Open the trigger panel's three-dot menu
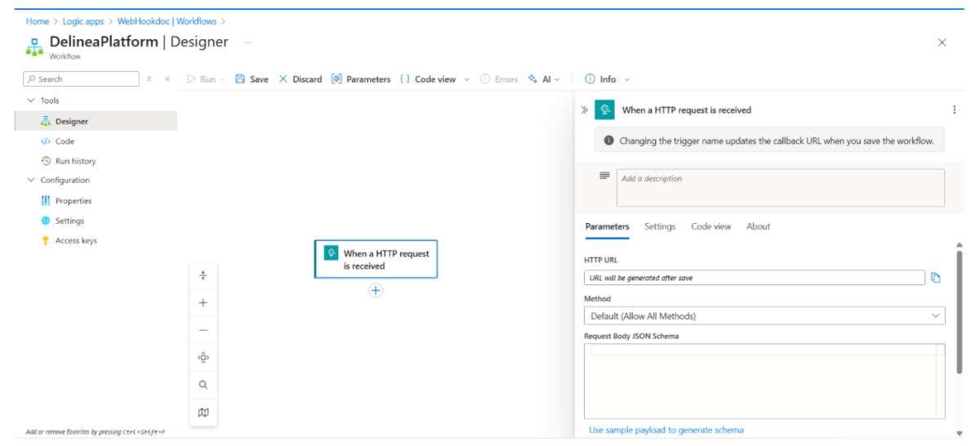Image resolution: width=980 pixels, height=446 pixels. 954,109
